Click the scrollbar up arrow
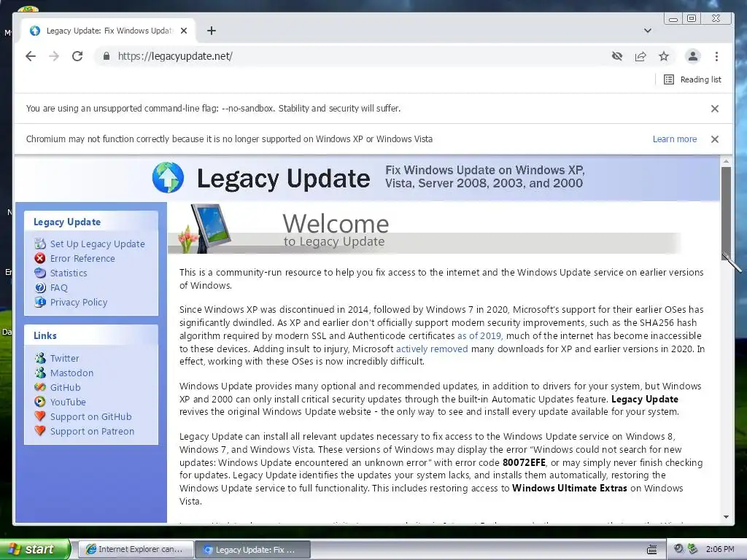The width and height of the screenshot is (747, 560). [x=726, y=161]
